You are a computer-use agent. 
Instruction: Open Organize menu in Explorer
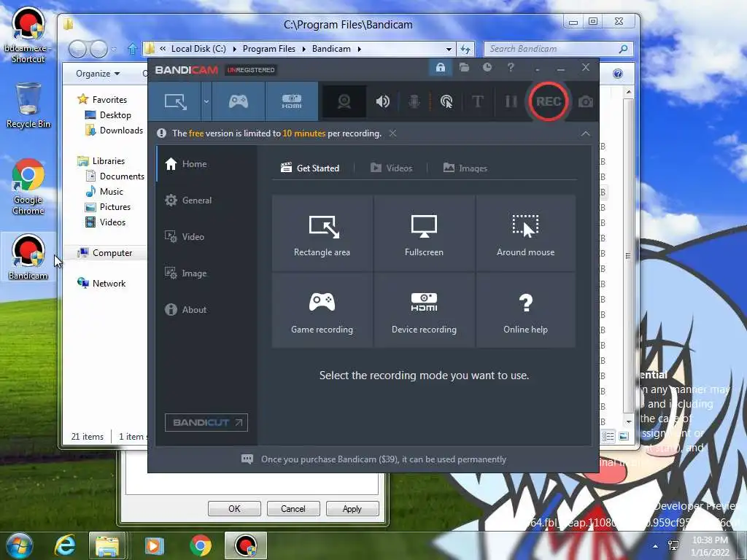(98, 74)
